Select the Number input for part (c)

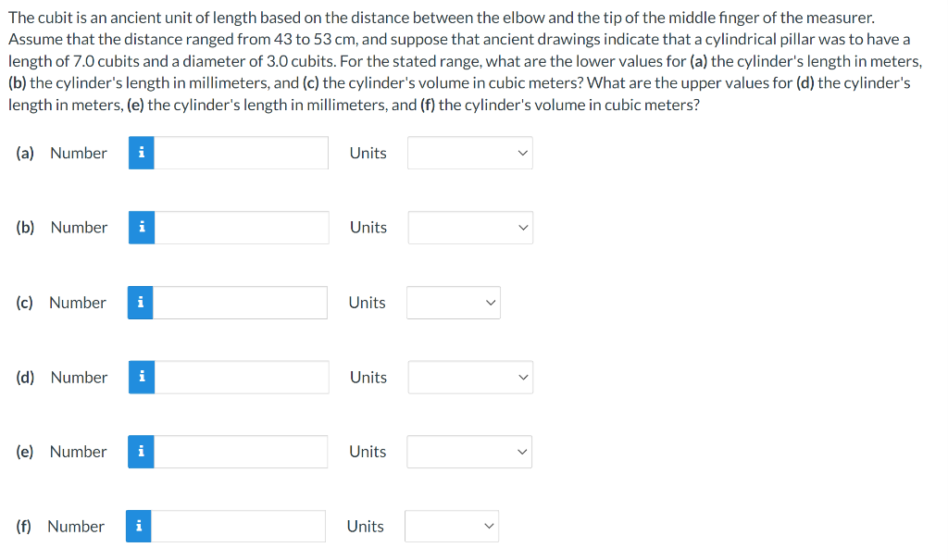coord(240,303)
